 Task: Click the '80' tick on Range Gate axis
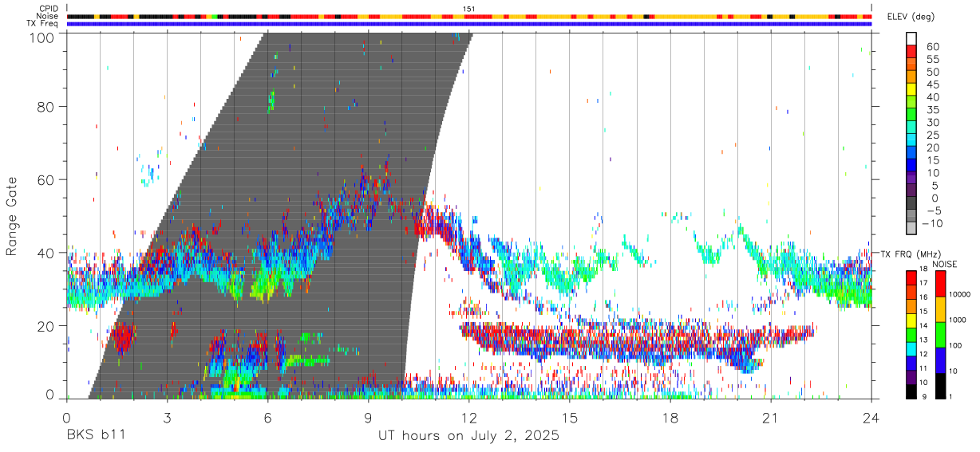click(46, 107)
